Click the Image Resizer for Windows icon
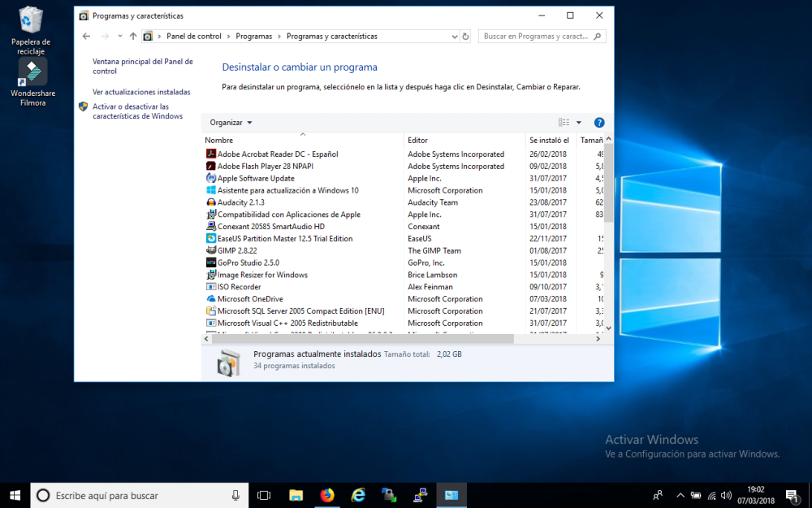Screen dimensions: 812x508 point(211,275)
